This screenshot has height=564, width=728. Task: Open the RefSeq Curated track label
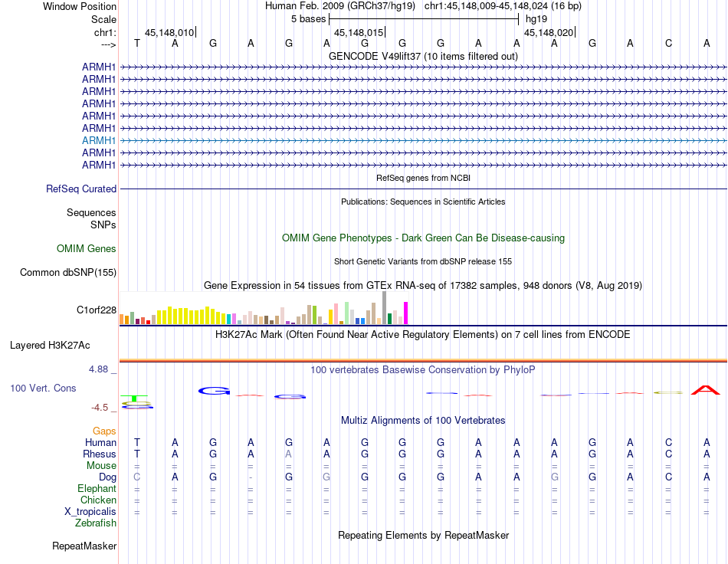[80, 189]
